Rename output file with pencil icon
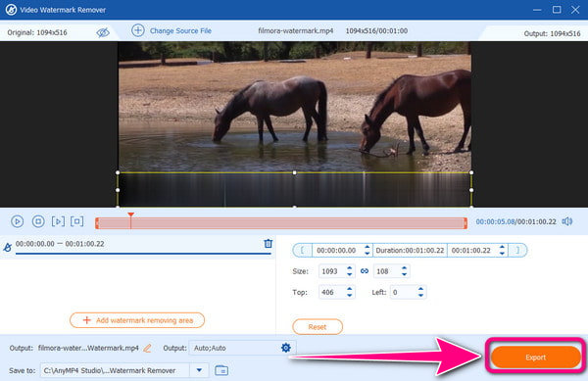This screenshot has width=588, height=381. [147, 348]
